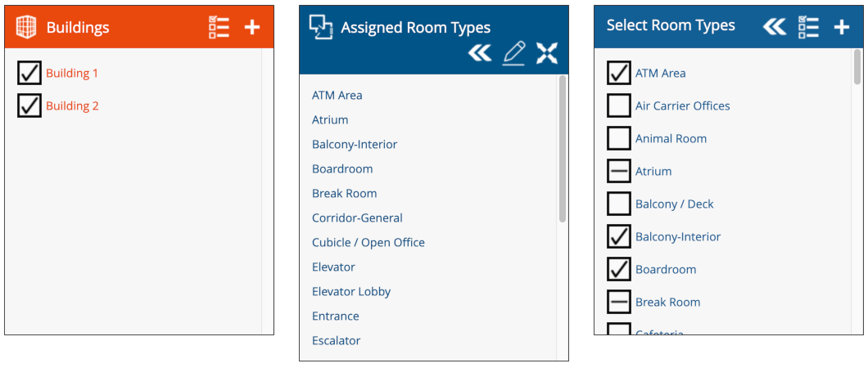Enable the Air Carrier Offices checkbox

point(619,105)
